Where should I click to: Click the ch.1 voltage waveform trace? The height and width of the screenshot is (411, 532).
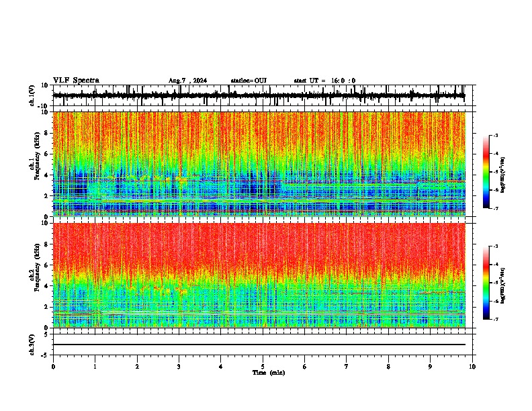259,95
